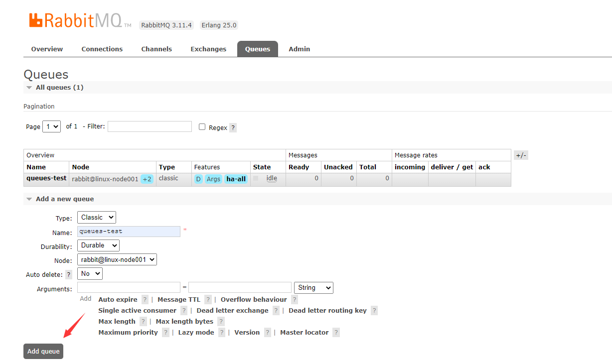The height and width of the screenshot is (364, 612).
Task: Open the Durability dropdown
Action: tap(98, 245)
